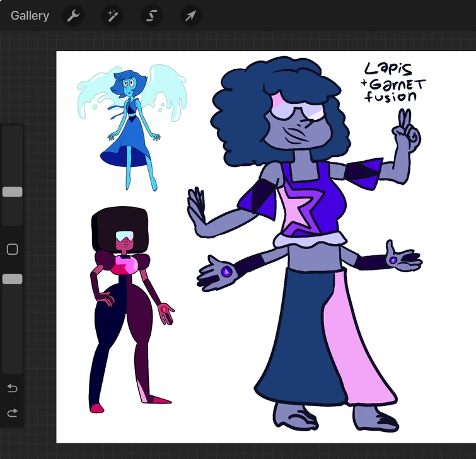476x459 pixels.
Task: Click the Garnet reference image
Action: (131, 310)
